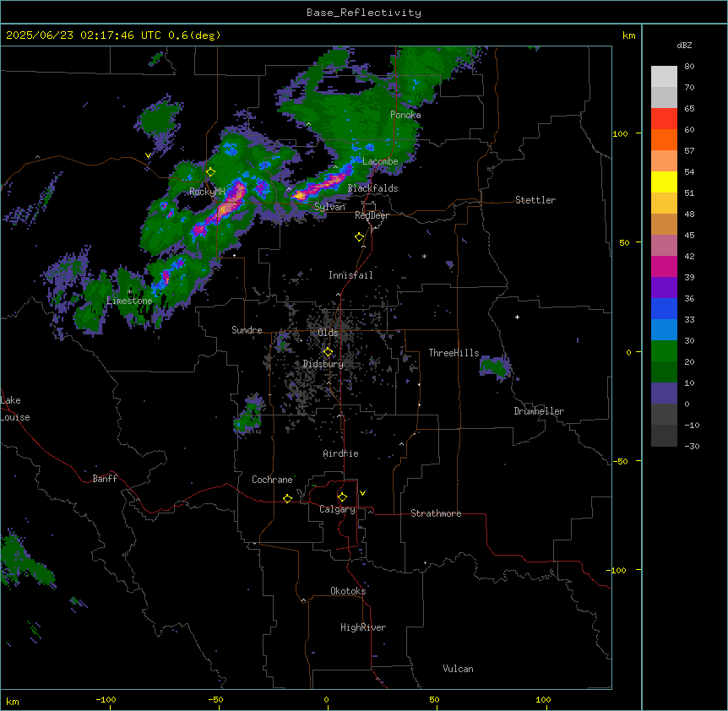Click the yellow diamond marker below Cochrane
The width and height of the screenshot is (728, 711).
pos(287,498)
